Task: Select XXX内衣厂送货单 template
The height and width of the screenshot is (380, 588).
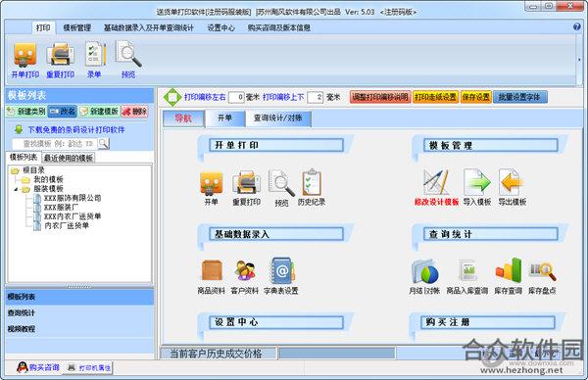Action: click(73, 216)
